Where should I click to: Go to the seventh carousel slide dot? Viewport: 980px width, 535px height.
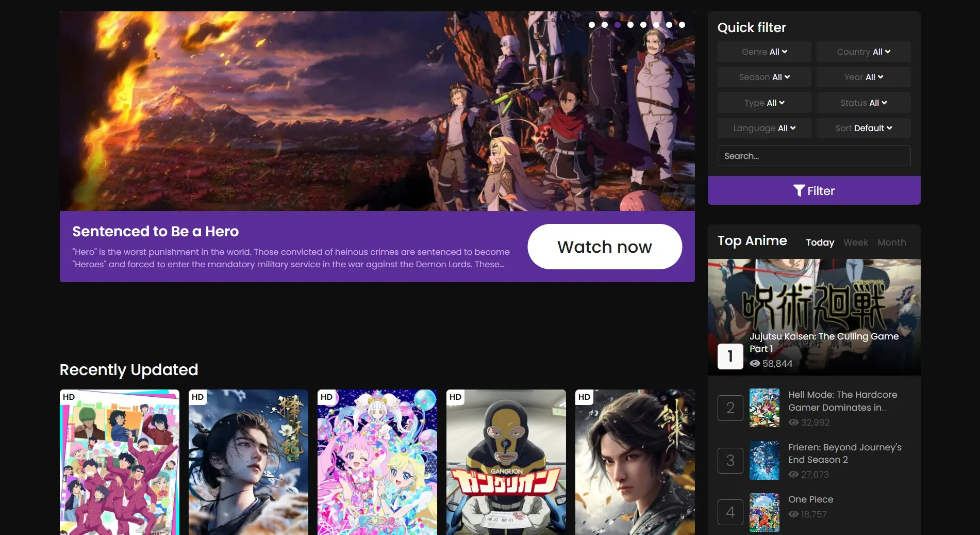[x=669, y=25]
